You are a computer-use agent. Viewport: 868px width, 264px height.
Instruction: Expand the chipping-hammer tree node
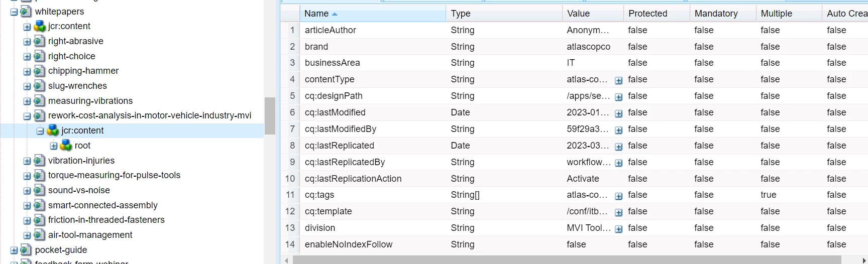pyautogui.click(x=27, y=71)
